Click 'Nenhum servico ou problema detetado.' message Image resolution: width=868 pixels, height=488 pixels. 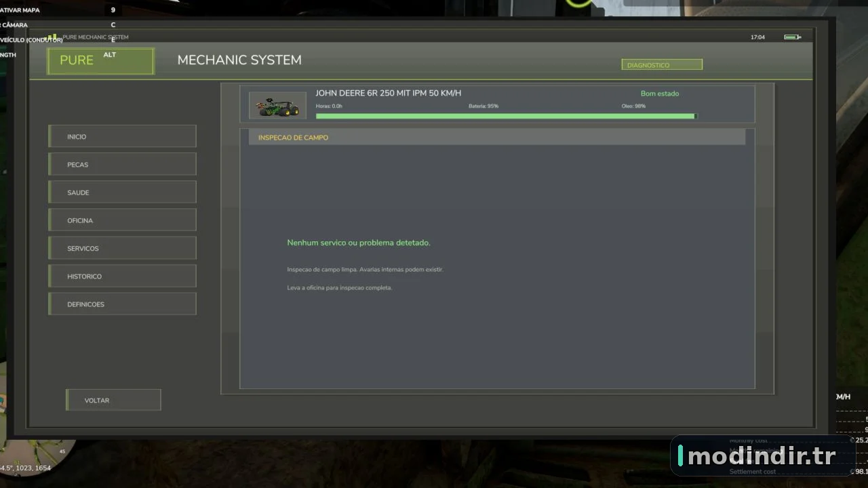click(x=359, y=243)
